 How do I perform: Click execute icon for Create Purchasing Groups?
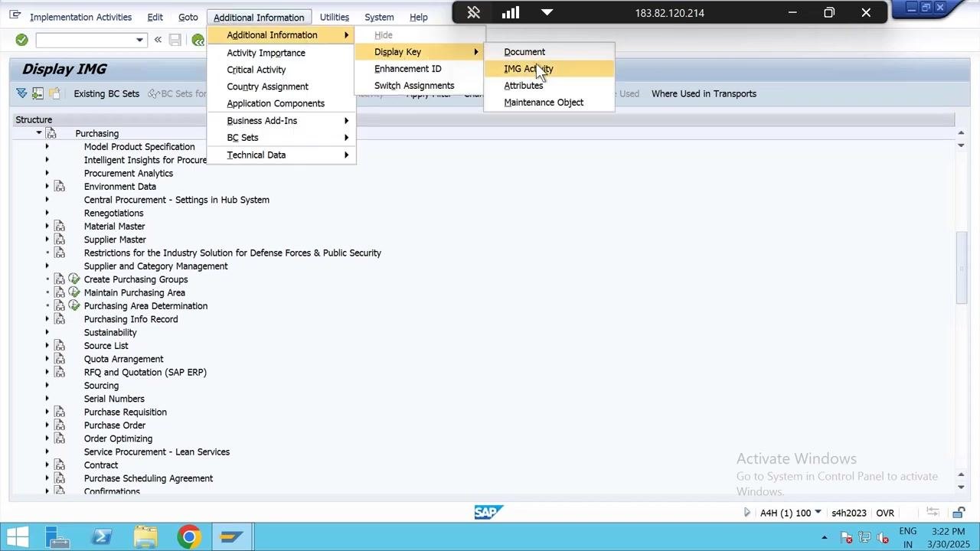tap(74, 279)
